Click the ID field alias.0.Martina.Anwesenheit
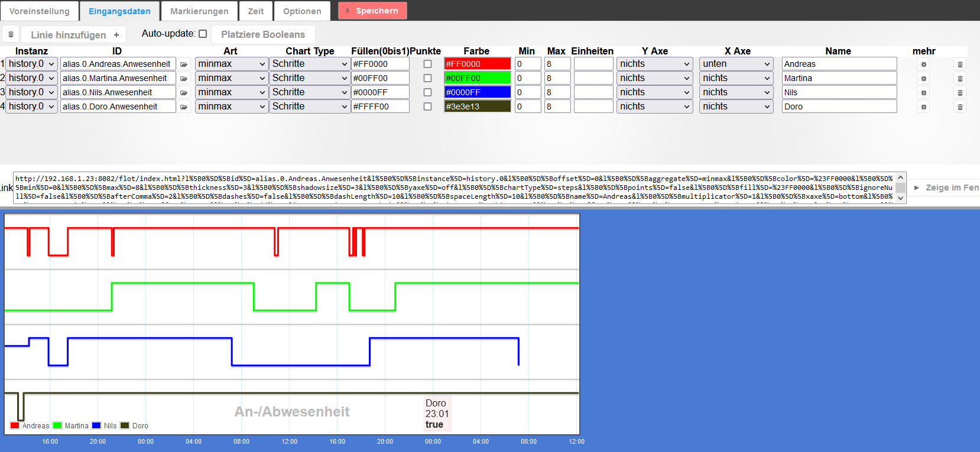The image size is (980, 452). [x=118, y=78]
